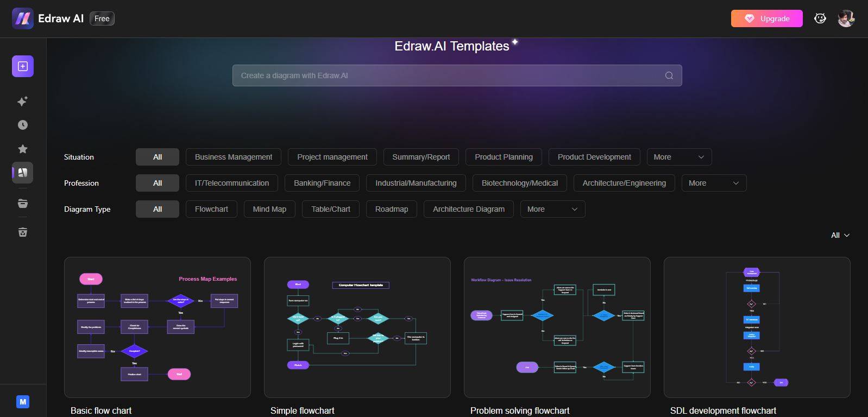Select All in the Diagram Type row
Viewport: 868px width, 417px height.
point(158,209)
